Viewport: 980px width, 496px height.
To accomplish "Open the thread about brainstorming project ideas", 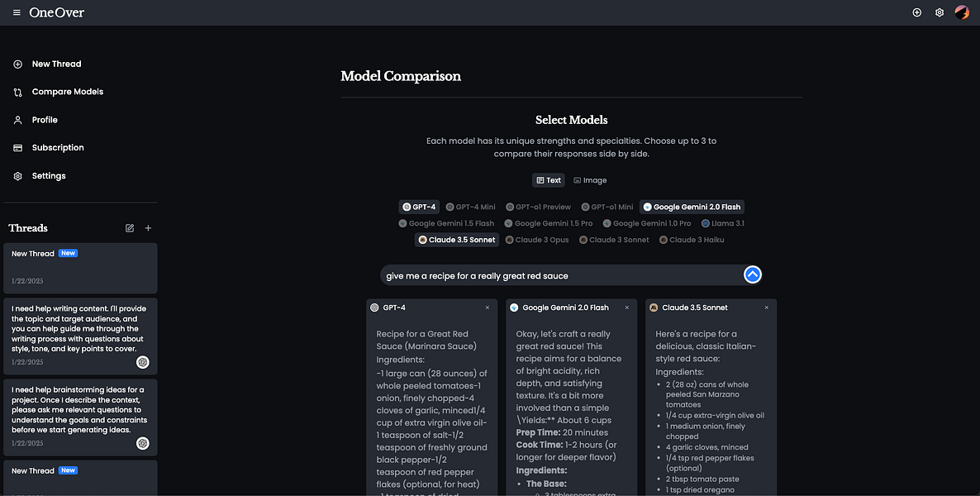I will (81, 417).
